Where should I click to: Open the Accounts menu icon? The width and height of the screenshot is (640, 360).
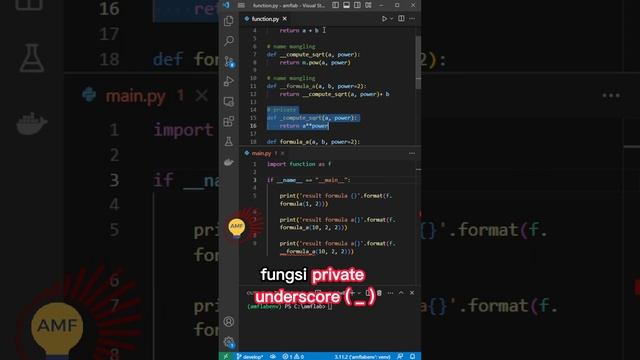click(229, 322)
